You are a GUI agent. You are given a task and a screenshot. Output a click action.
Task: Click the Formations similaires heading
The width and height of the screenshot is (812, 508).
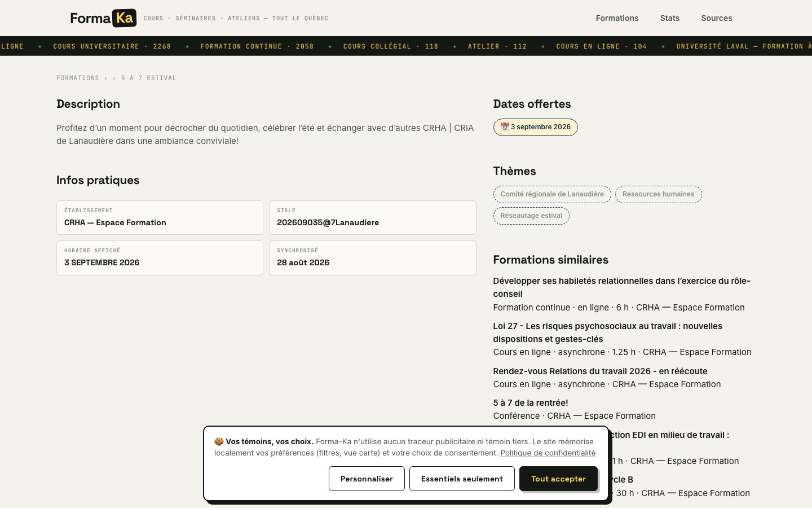coord(550,260)
